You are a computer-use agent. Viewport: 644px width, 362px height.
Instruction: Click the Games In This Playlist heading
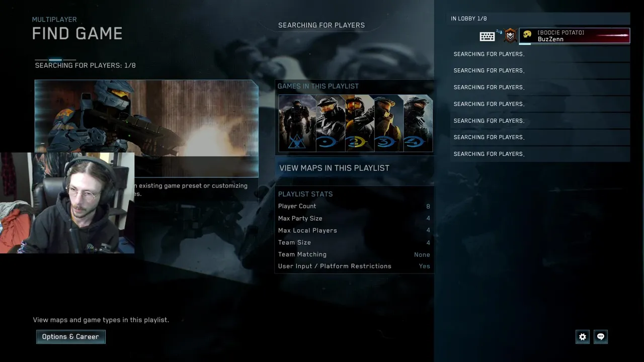click(318, 86)
